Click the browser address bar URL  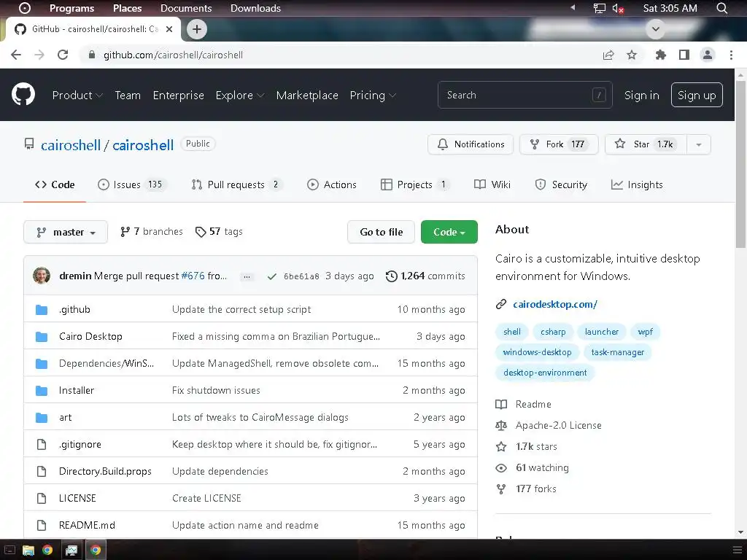tap(173, 55)
